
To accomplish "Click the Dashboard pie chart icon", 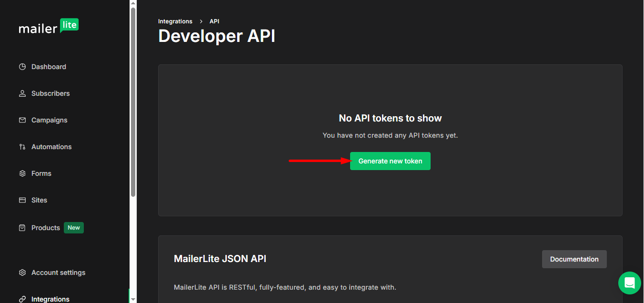I will tap(22, 67).
